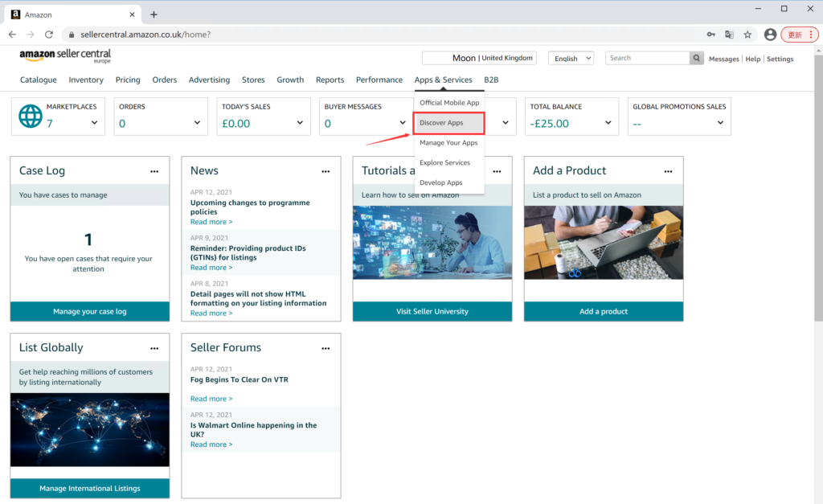The height and width of the screenshot is (504, 823).
Task: Click the search magnifier button
Action: (697, 58)
